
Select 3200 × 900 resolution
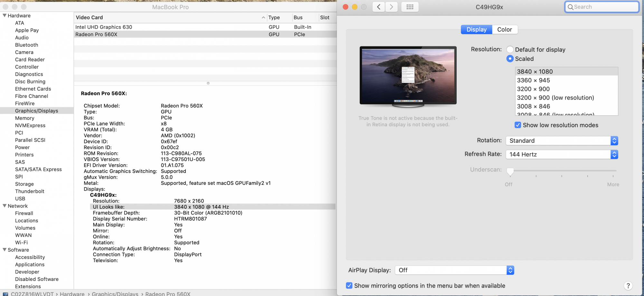coord(566,89)
